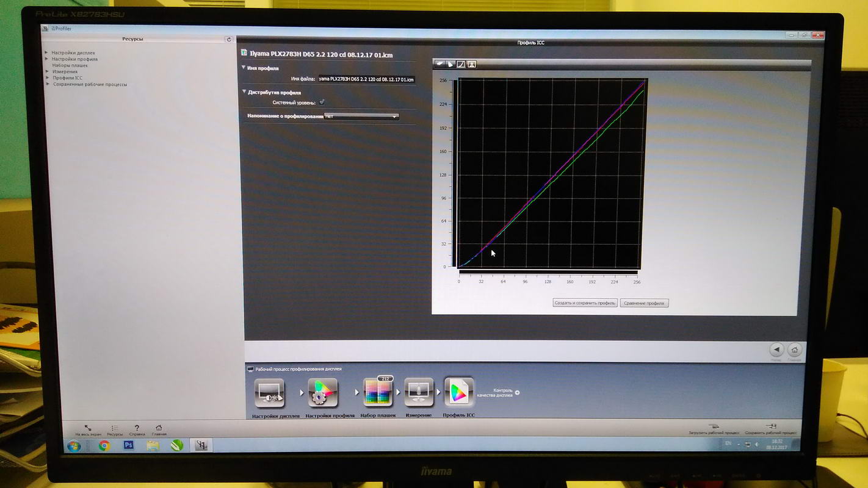The height and width of the screenshot is (488, 868).
Task: Collapse the Имя профиля section
Action: (244, 68)
